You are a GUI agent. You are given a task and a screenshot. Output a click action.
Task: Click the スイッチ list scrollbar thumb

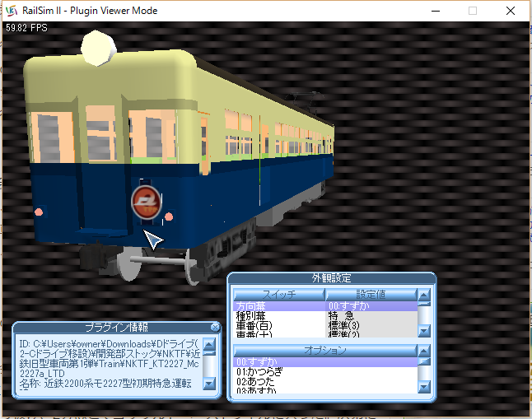[x=424, y=304]
